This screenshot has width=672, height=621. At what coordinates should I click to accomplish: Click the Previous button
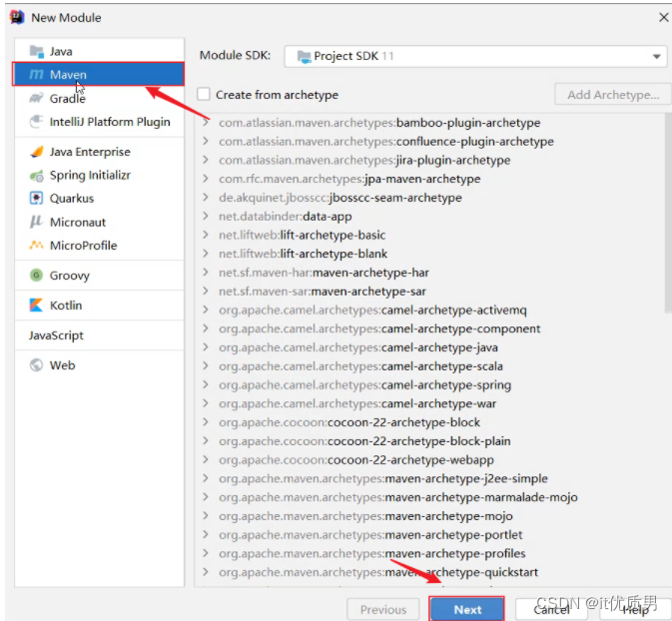pos(383,609)
